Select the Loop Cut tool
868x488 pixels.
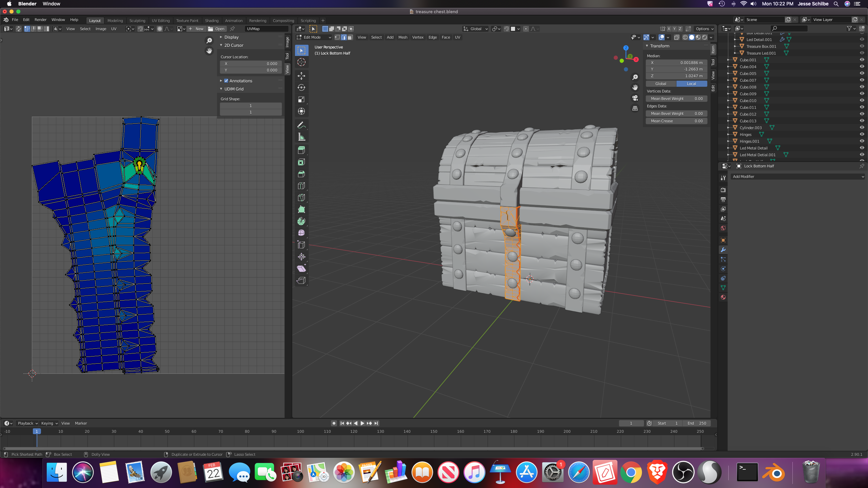301,186
